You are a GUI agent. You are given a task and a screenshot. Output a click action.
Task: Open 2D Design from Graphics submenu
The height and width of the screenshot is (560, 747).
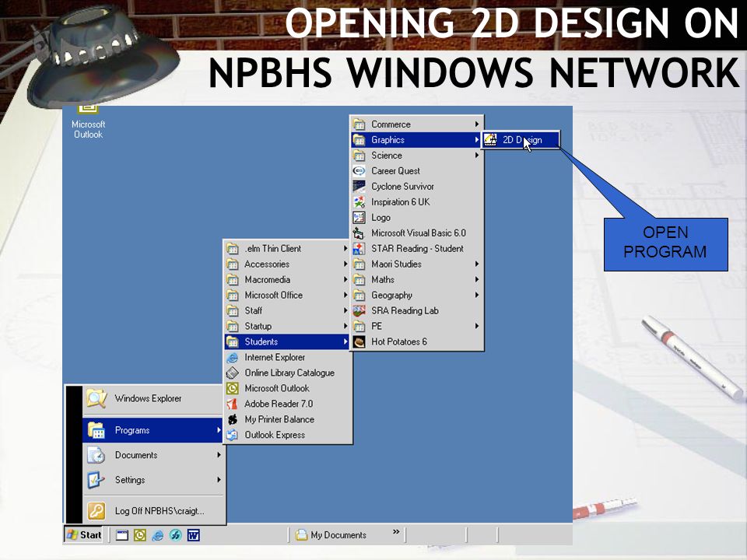coord(521,140)
